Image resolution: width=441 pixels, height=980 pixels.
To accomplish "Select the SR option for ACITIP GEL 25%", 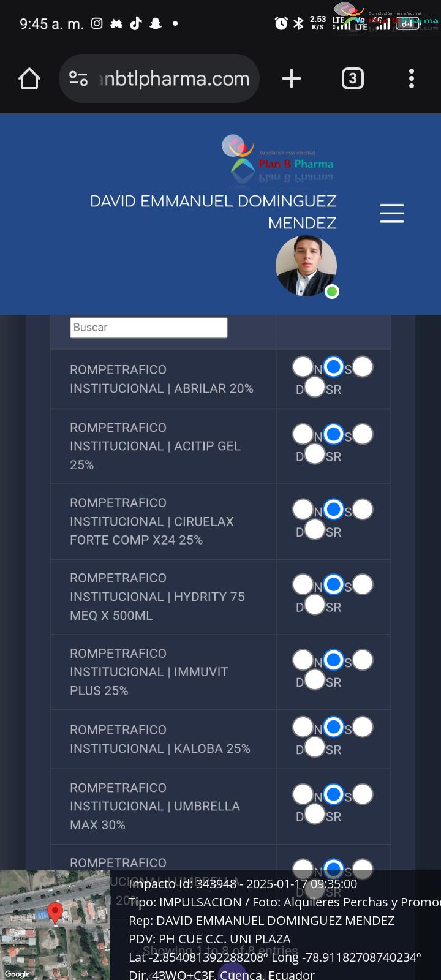I will coord(314,454).
